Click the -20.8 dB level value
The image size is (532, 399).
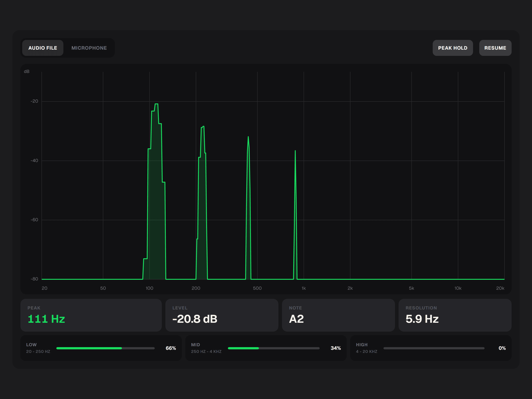195,319
